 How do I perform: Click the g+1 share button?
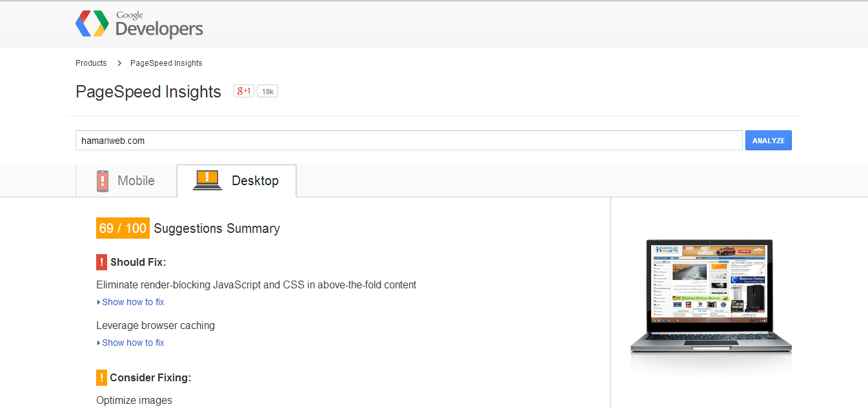coord(243,91)
